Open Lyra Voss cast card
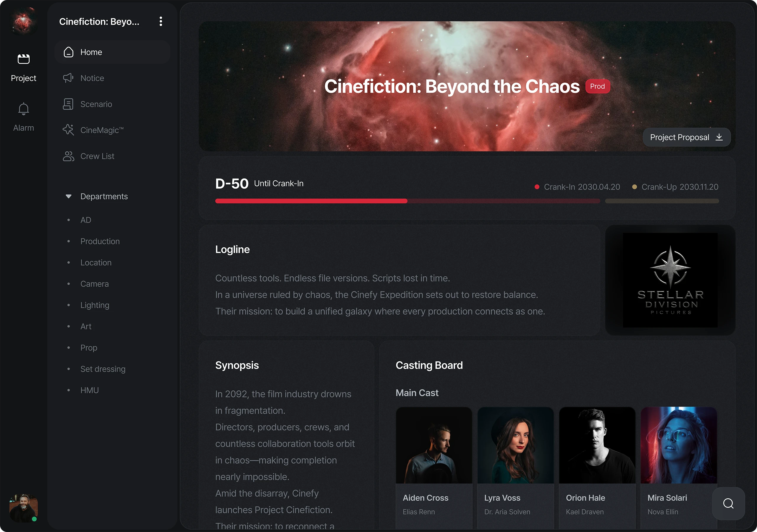Screen dimensions: 757x532 tap(515, 468)
